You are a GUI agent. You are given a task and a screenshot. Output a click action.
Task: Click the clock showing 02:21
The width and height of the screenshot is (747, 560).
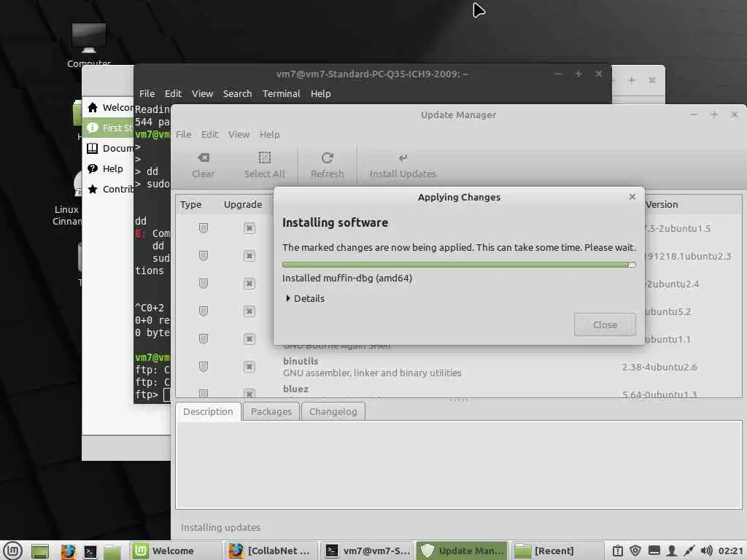pyautogui.click(x=731, y=551)
